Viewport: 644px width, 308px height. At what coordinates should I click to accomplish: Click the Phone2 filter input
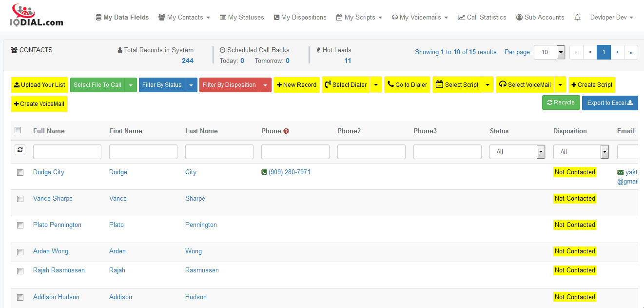point(371,152)
